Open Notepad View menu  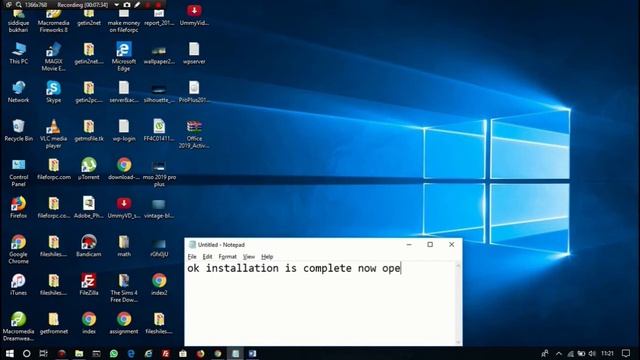[249, 257]
